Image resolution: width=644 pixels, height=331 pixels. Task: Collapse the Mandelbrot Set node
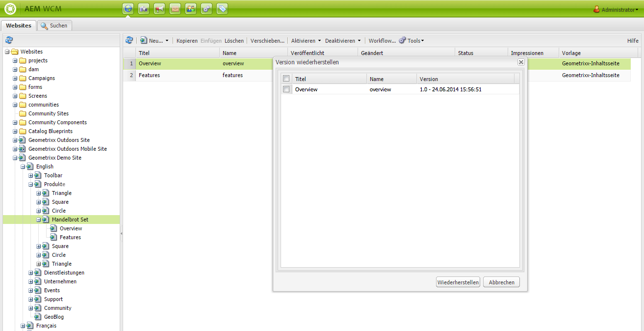(x=39, y=220)
